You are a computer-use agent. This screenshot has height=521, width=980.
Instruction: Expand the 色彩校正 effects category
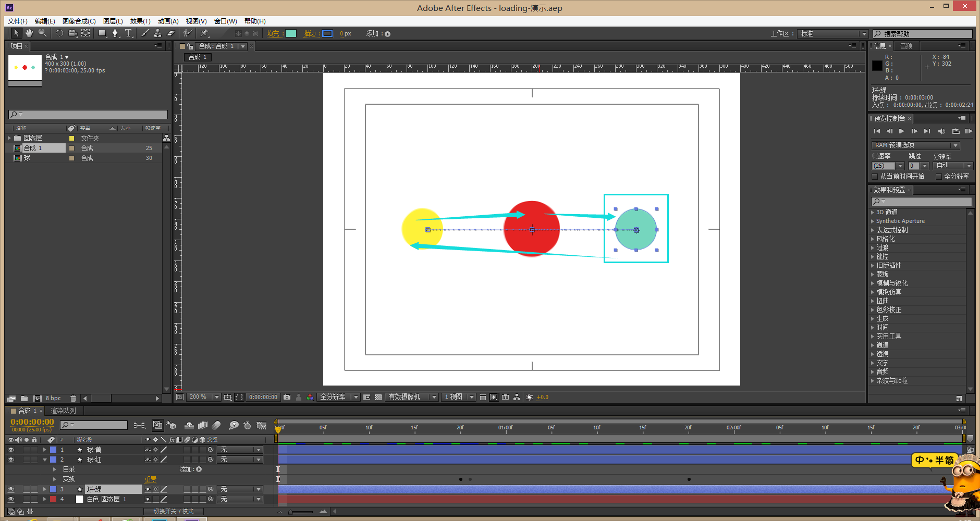[x=873, y=310]
